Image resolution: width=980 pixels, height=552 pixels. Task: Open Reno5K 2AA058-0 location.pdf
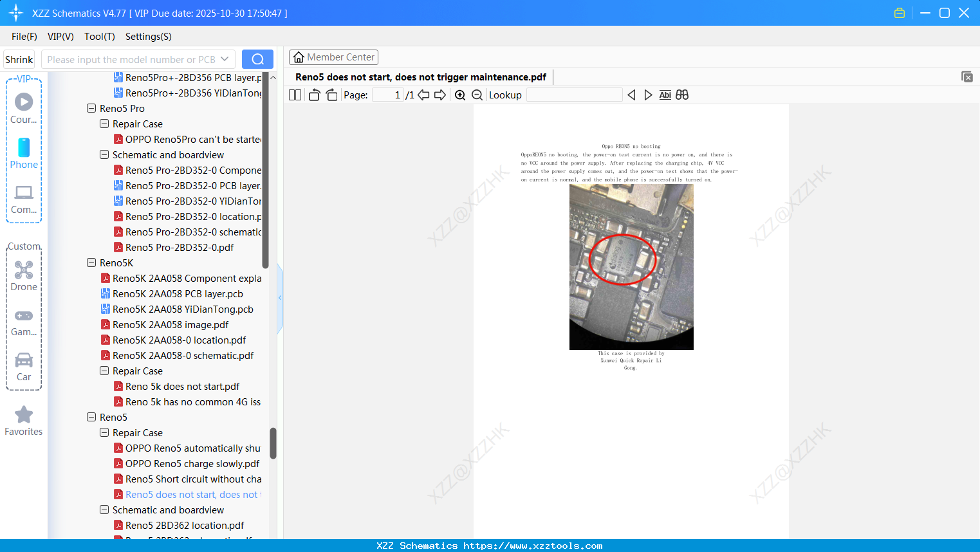pos(173,340)
